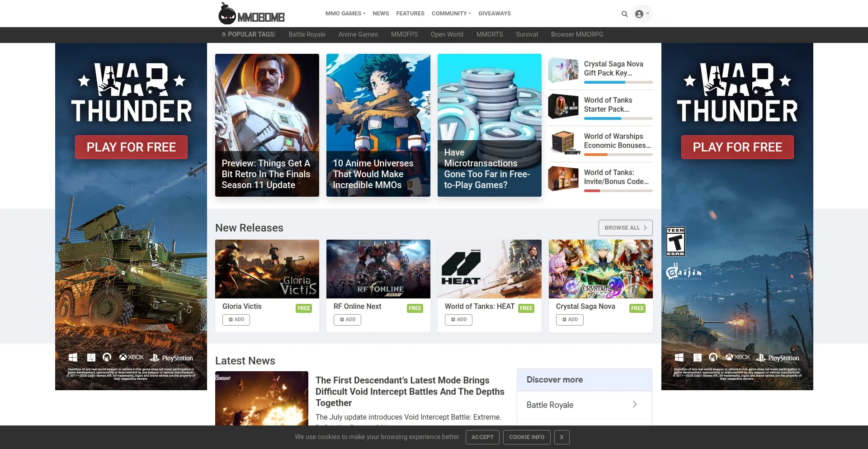
Task: Open the Crystal Saga Nova game thumbnail
Action: coord(601,269)
